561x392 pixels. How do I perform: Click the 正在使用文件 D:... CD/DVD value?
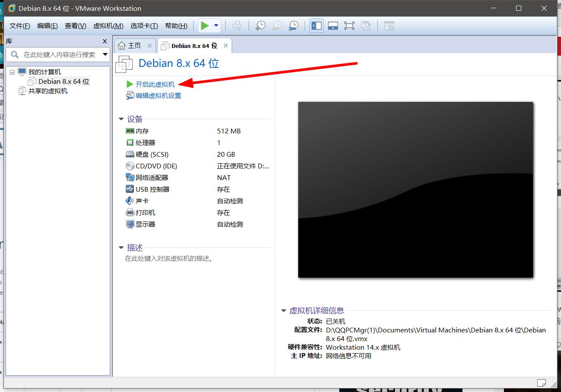pyautogui.click(x=243, y=166)
